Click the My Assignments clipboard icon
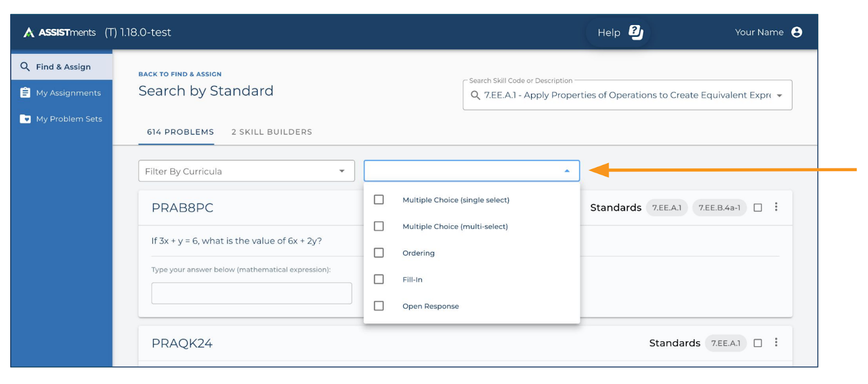The width and height of the screenshot is (868, 384). [25, 93]
